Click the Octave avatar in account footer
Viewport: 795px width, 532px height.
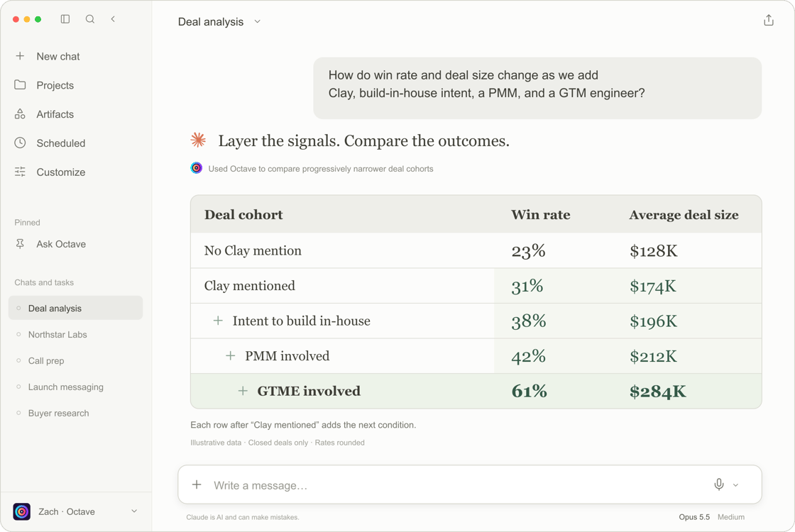[x=22, y=511]
